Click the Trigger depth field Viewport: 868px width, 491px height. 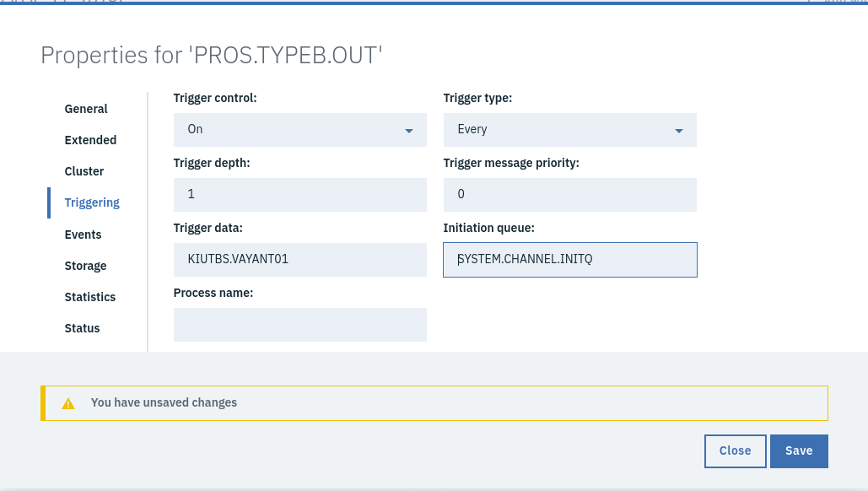(299, 195)
